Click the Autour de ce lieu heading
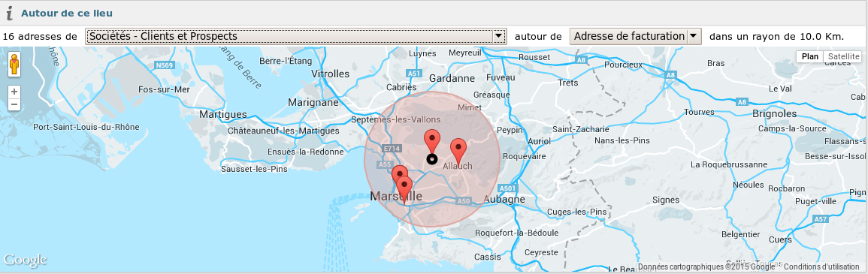Viewport: 868px width, 274px height. pyautogui.click(x=66, y=13)
